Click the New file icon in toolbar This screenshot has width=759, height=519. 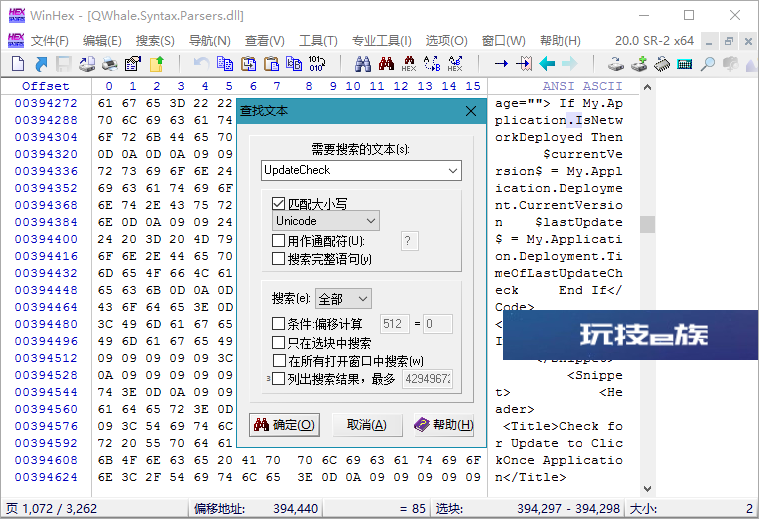click(18, 64)
